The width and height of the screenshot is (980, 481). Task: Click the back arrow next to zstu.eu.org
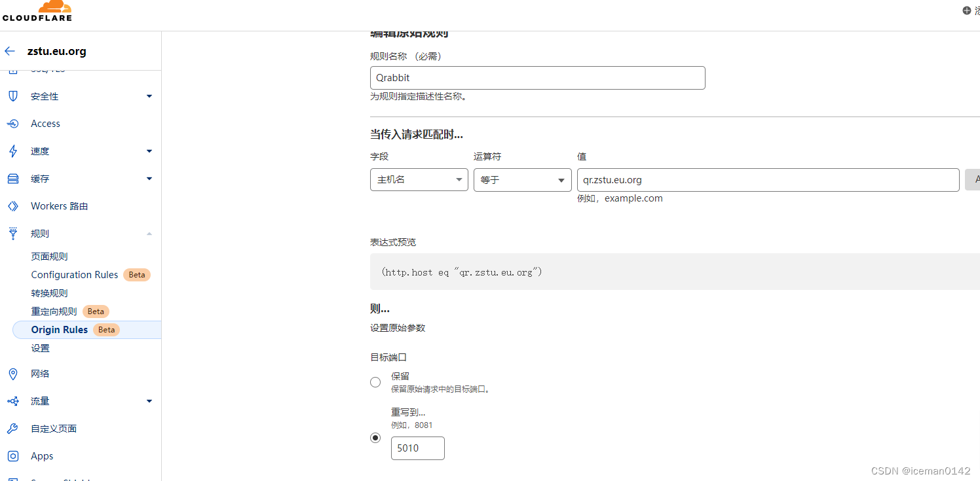(9, 51)
